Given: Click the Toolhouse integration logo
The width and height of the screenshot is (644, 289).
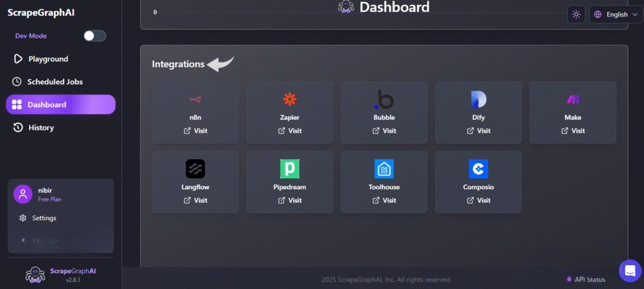Looking at the screenshot, I should click(384, 169).
